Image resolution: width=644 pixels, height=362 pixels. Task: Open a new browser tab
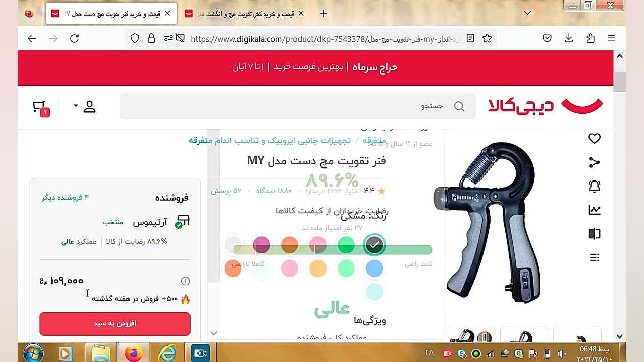pos(324,14)
